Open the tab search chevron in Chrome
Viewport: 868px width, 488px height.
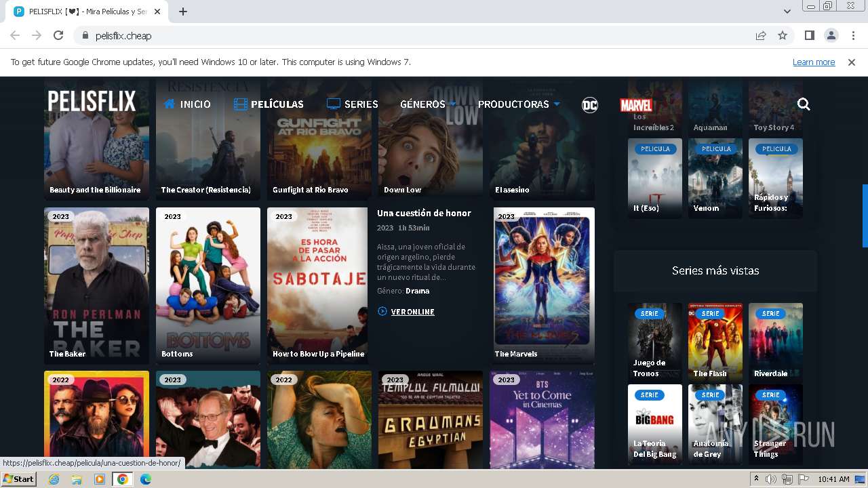point(787,12)
